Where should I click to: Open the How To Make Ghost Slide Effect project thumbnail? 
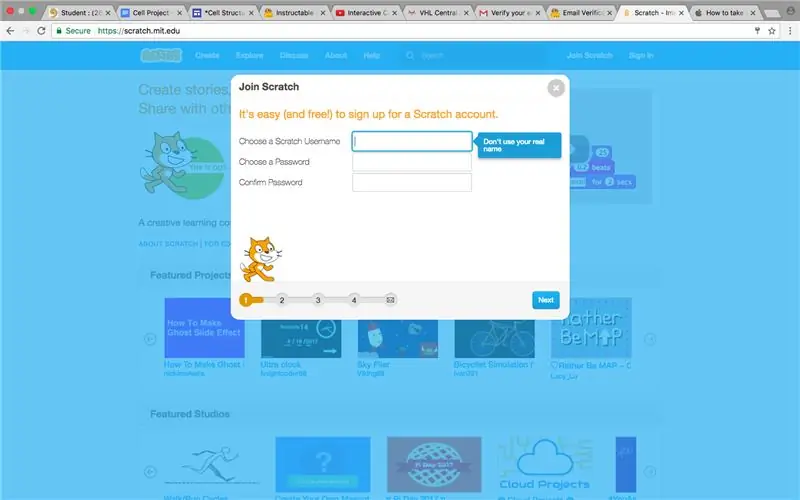(x=204, y=328)
